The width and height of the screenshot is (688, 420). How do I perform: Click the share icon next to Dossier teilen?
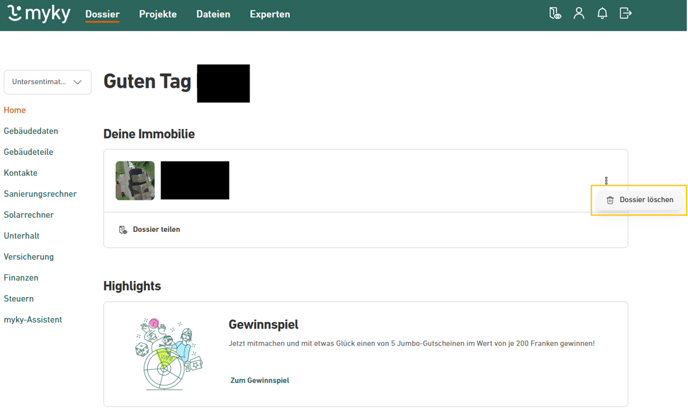coord(123,230)
